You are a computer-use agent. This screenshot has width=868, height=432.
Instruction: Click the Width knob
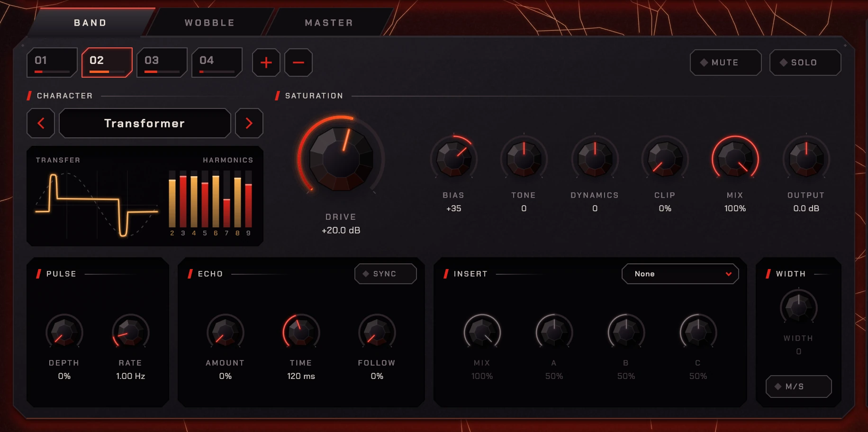tap(799, 307)
